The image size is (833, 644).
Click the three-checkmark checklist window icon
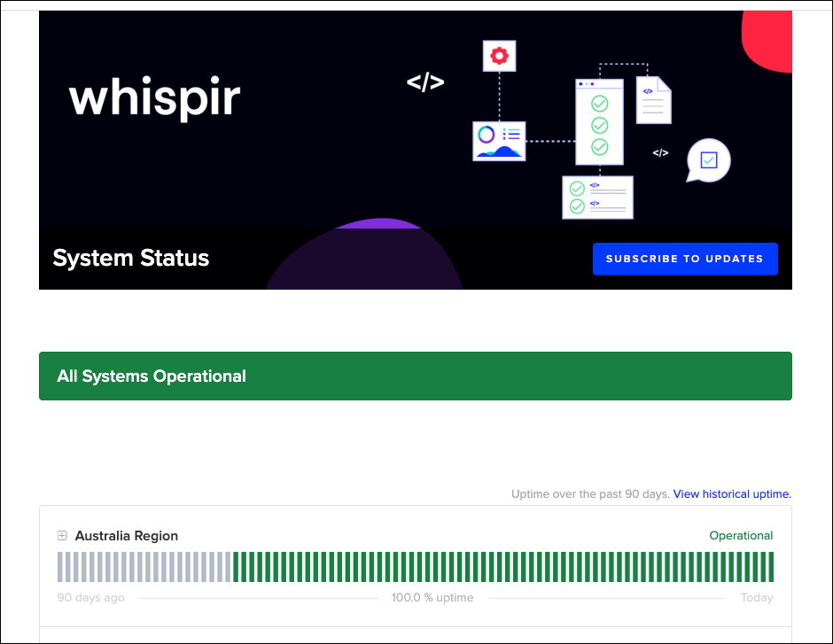pos(600,122)
